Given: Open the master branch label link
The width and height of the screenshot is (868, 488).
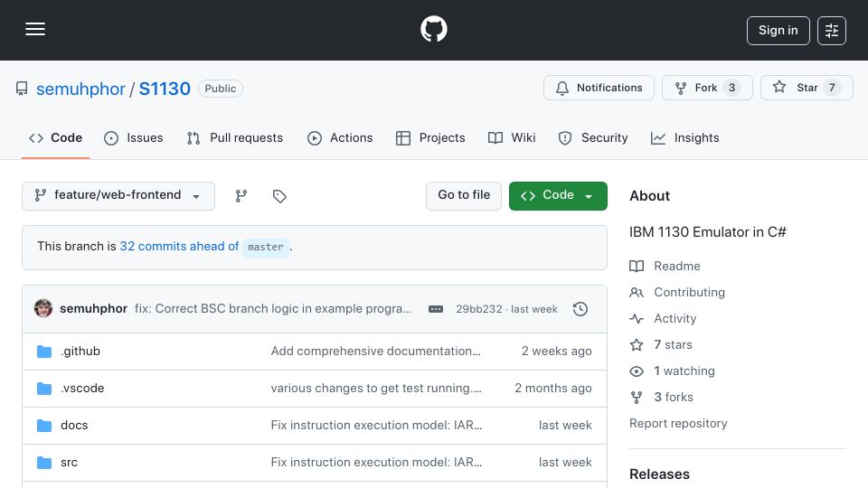Looking at the screenshot, I should pos(265,247).
